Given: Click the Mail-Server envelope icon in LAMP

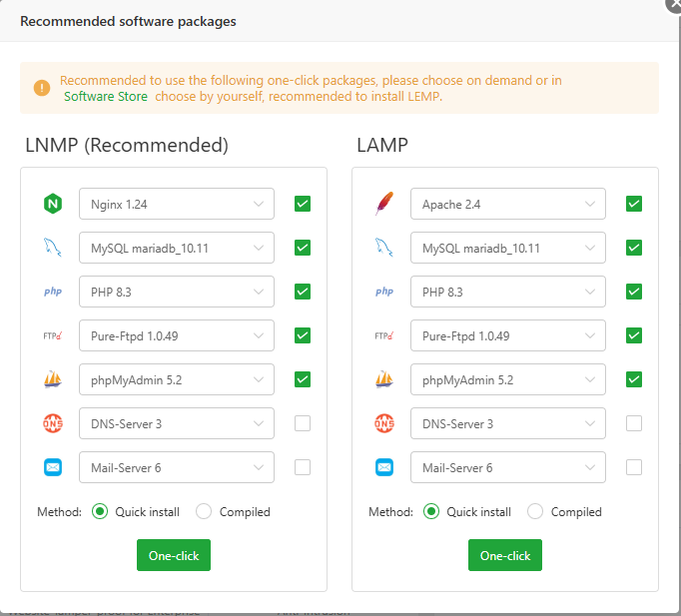Looking at the screenshot, I should (384, 467).
